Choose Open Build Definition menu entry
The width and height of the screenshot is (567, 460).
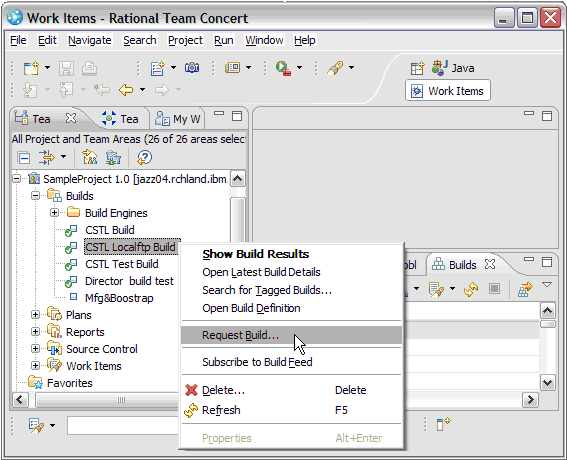pos(292,308)
